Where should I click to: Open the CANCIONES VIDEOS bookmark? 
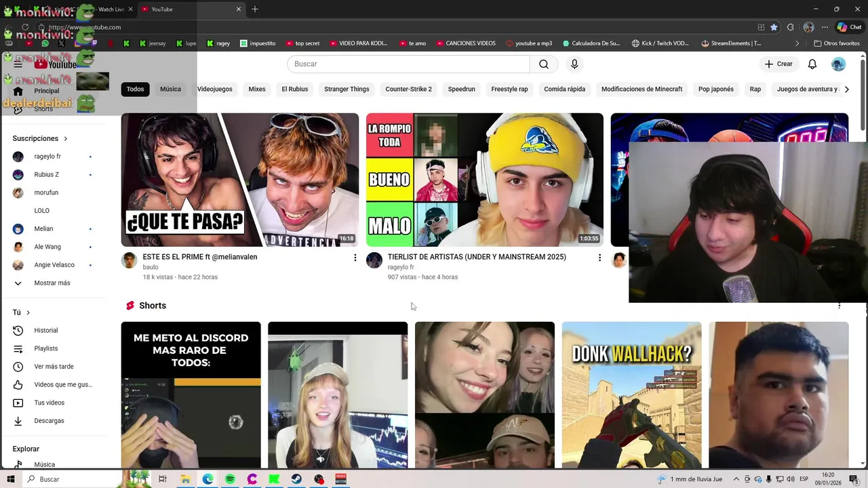[465, 43]
